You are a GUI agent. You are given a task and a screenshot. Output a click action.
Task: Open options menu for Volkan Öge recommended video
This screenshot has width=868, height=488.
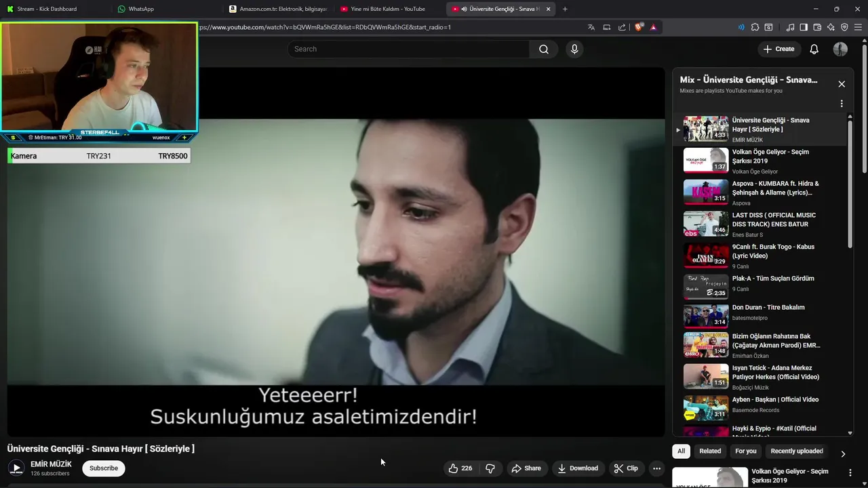[x=850, y=472]
